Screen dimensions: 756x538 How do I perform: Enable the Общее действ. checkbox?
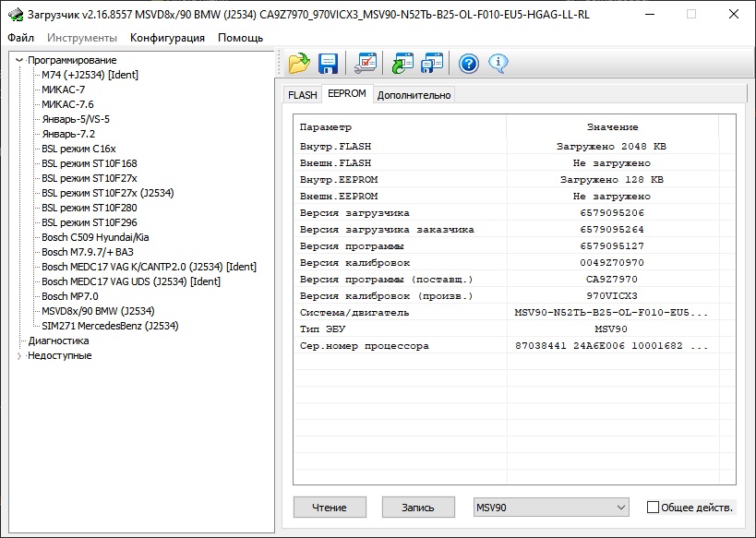tap(654, 508)
